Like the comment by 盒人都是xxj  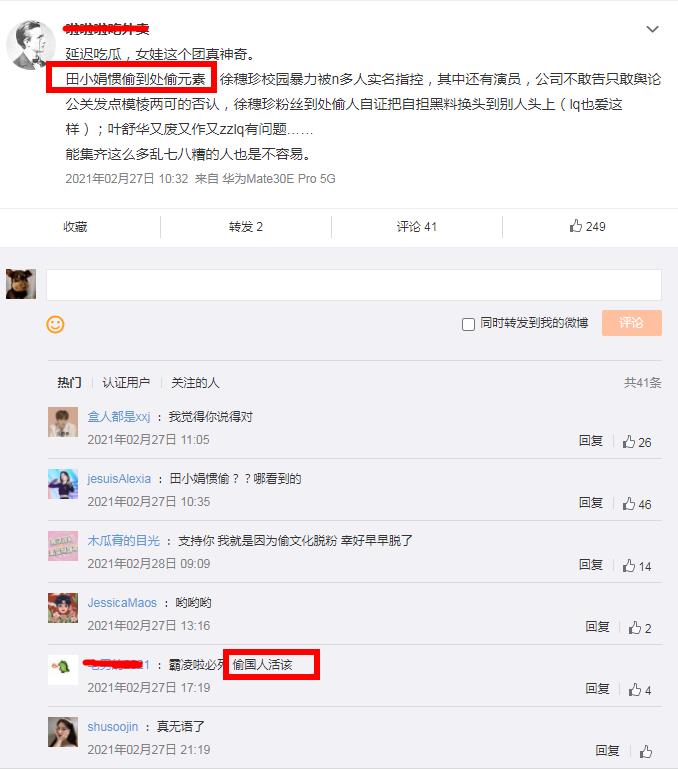pos(637,442)
